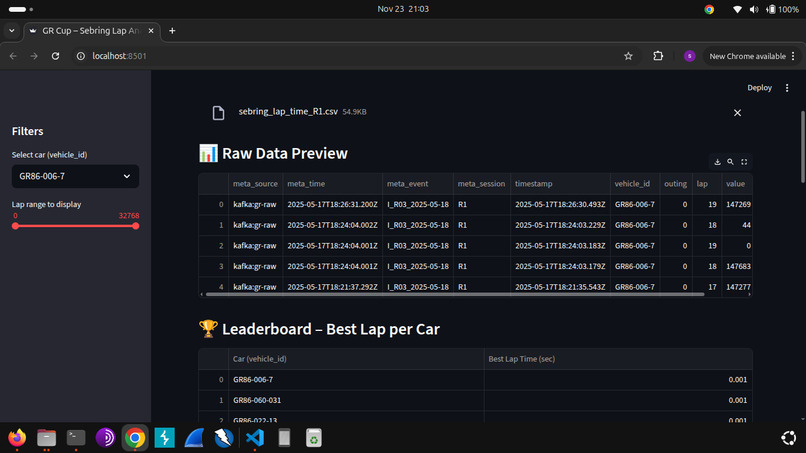Select the GR Cup – Sebring Lap tab
The width and height of the screenshot is (806, 453).
point(92,31)
